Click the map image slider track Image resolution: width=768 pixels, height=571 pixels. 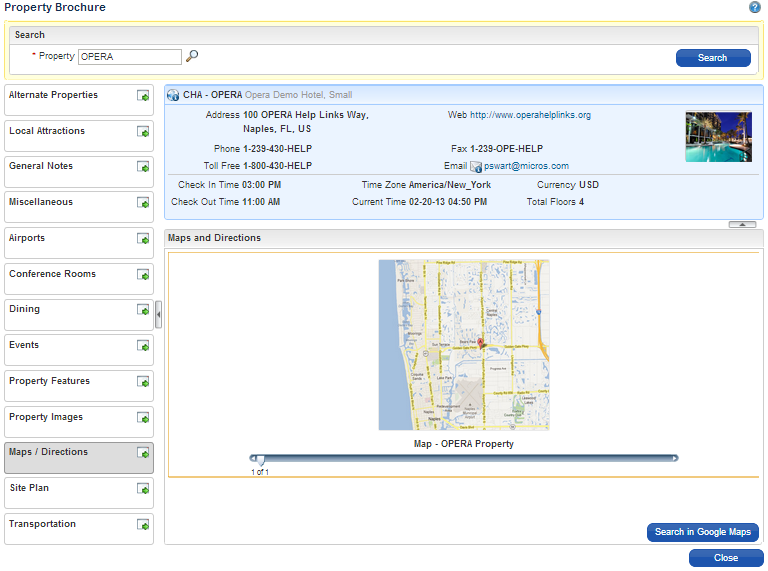(465, 458)
